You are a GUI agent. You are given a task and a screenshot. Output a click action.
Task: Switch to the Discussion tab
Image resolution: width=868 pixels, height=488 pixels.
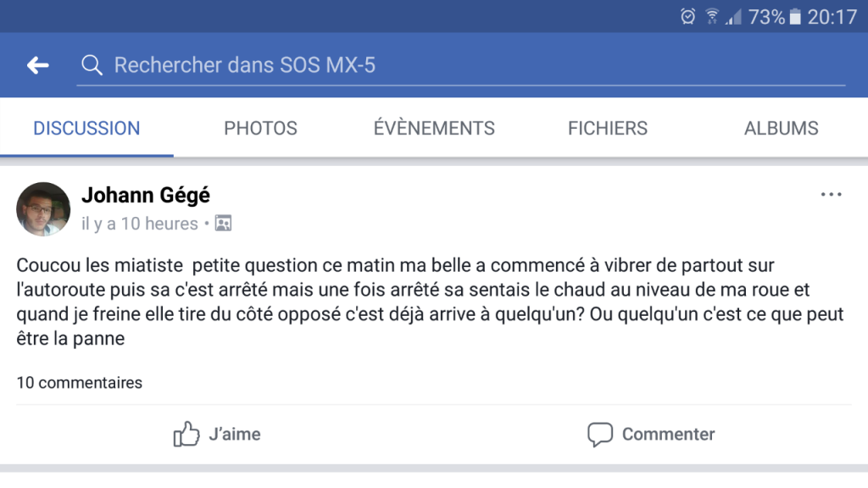[x=87, y=129]
